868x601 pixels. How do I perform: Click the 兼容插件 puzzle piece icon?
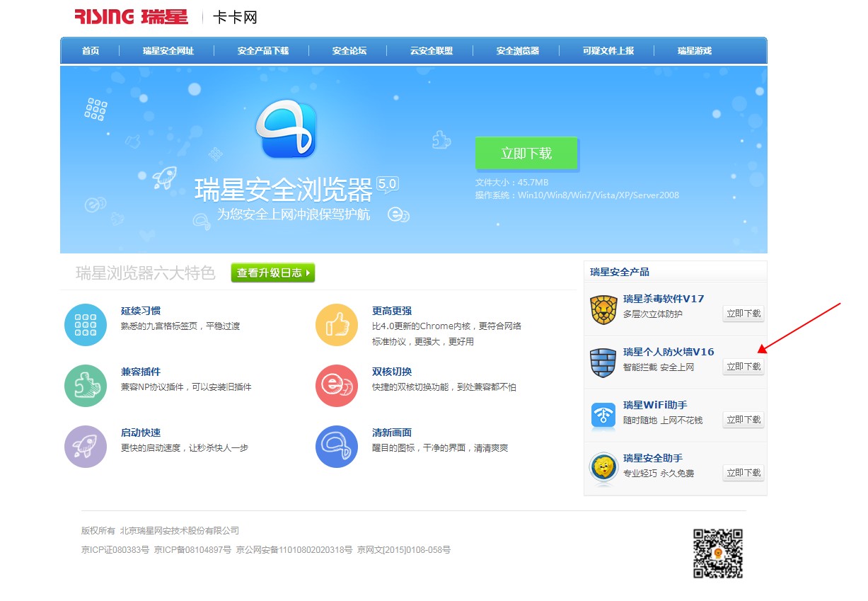86,386
